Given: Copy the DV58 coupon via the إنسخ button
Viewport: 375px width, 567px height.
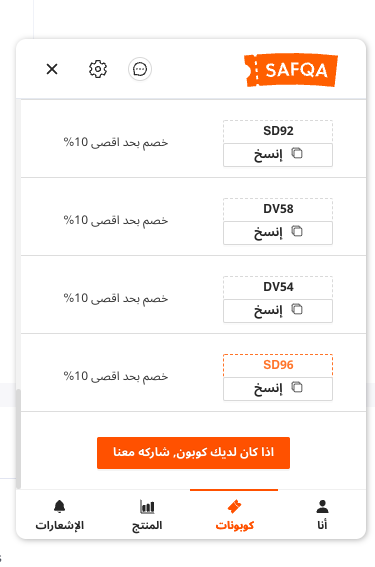Looking at the screenshot, I should (x=278, y=233).
